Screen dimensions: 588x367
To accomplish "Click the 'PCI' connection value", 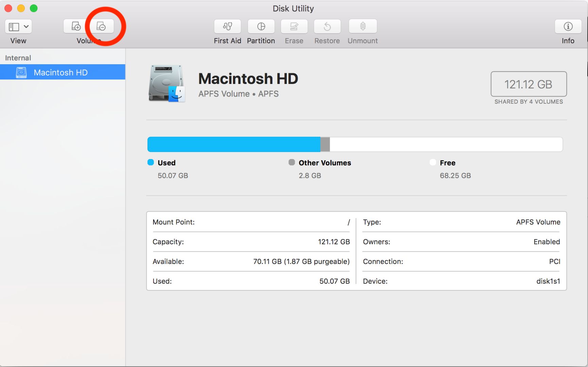I will 555,262.
